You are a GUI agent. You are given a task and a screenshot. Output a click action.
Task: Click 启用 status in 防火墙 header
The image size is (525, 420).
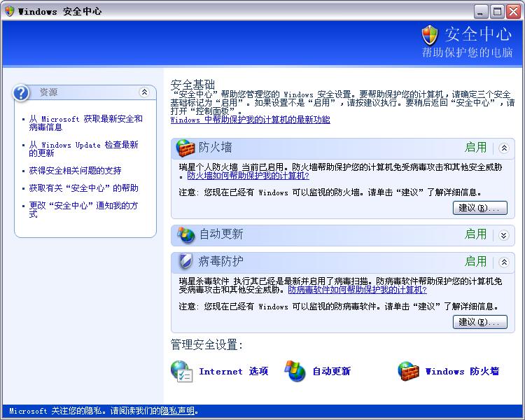click(475, 148)
